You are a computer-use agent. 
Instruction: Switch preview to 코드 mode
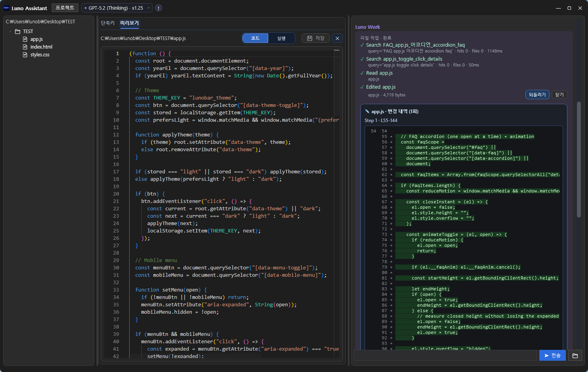pos(255,38)
